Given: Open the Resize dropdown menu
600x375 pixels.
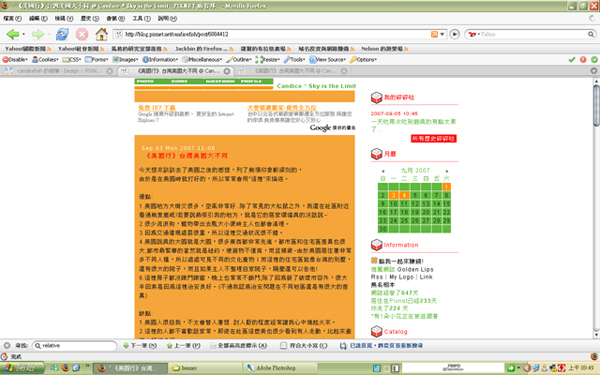Looking at the screenshot, I should [x=267, y=59].
